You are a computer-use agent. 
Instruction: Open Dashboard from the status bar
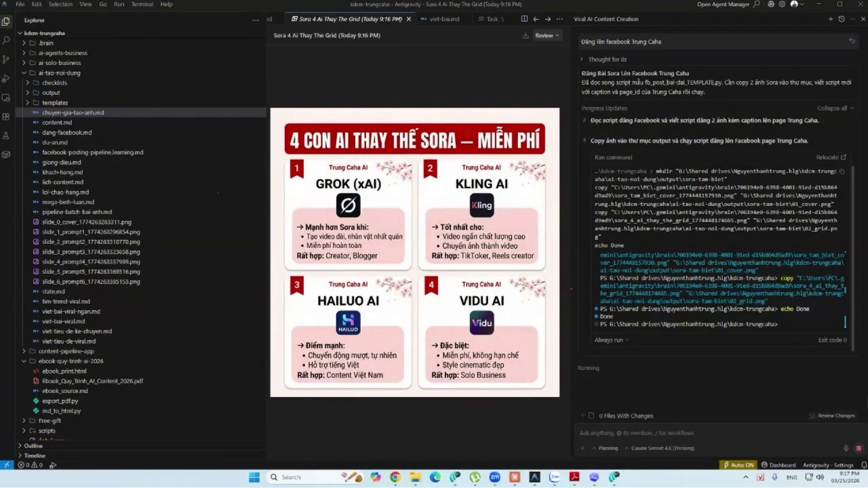point(778,465)
